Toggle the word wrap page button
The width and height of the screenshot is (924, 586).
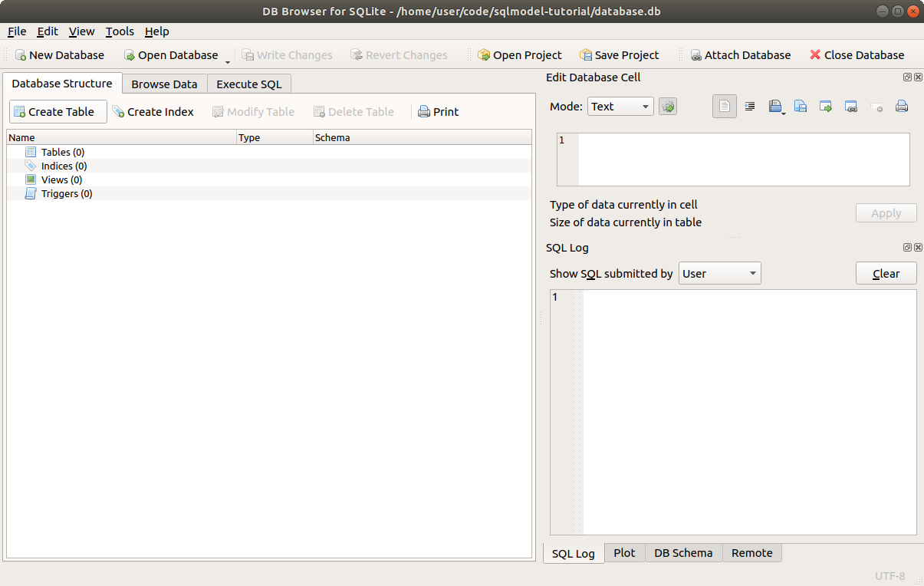click(724, 107)
